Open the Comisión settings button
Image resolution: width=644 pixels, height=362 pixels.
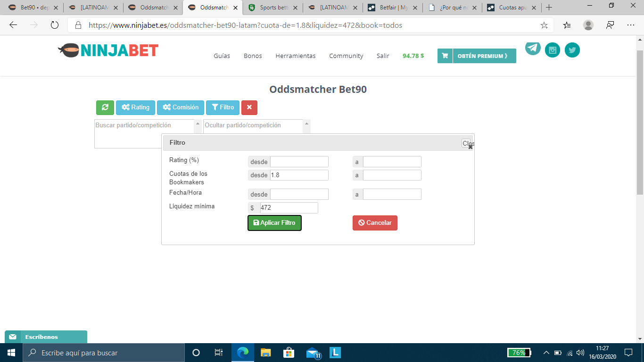pyautogui.click(x=181, y=107)
